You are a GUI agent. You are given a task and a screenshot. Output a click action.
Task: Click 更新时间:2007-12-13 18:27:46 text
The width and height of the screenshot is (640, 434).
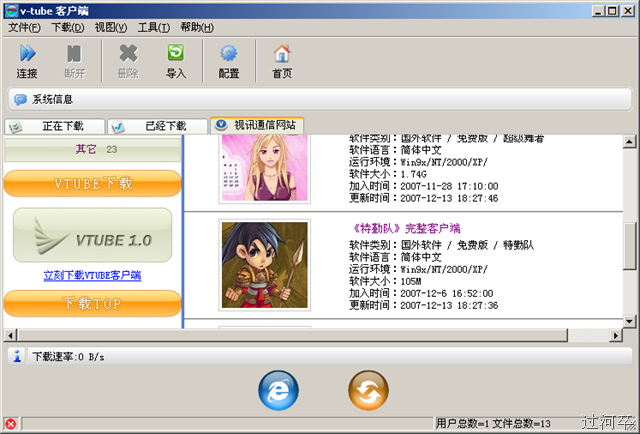[x=424, y=198]
